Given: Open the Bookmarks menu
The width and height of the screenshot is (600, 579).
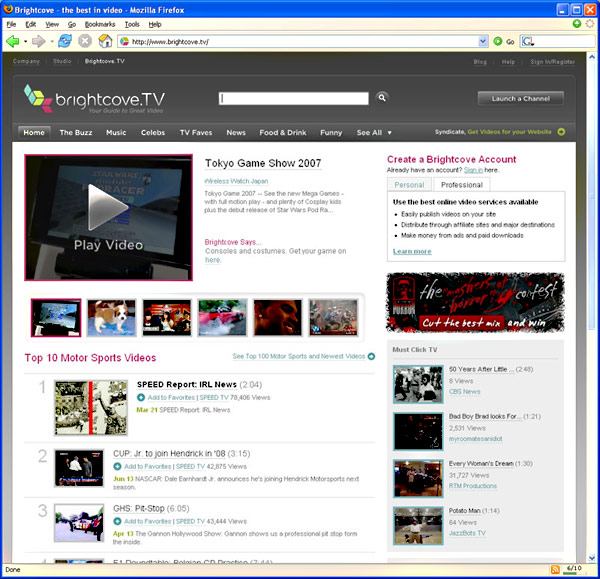Looking at the screenshot, I should [99, 23].
